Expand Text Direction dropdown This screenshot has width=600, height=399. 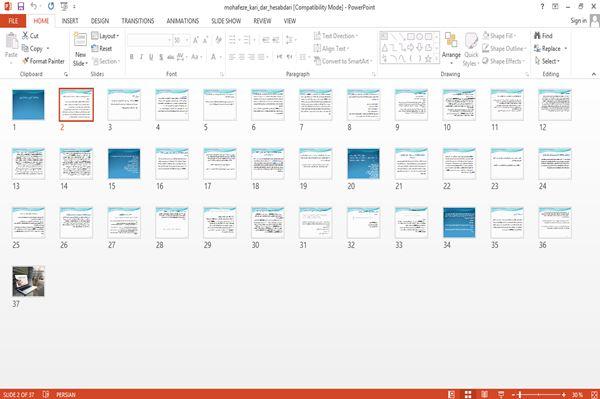pyautogui.click(x=336, y=36)
